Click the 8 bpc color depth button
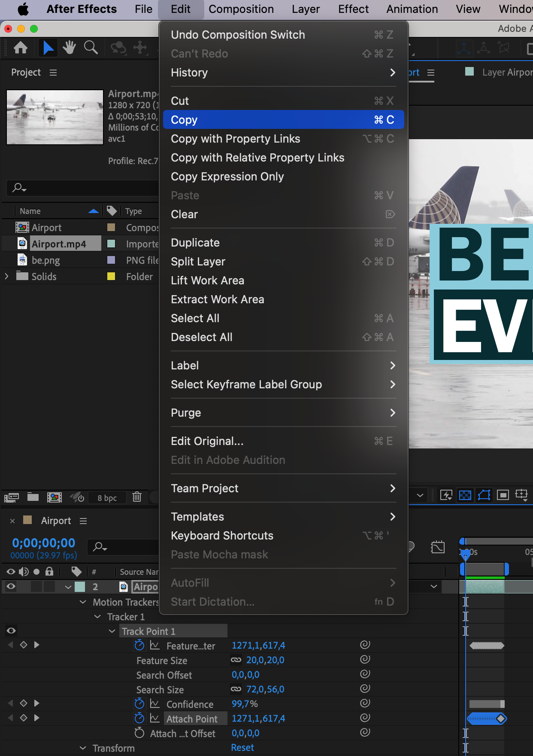Viewport: 533px width, 756px height. tap(107, 498)
